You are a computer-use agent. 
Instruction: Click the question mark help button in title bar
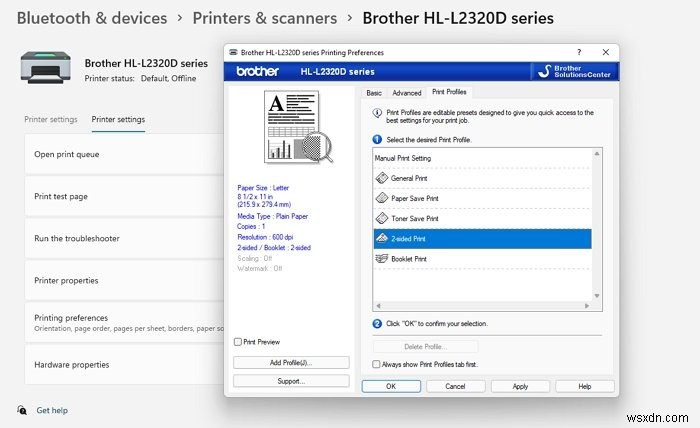579,52
